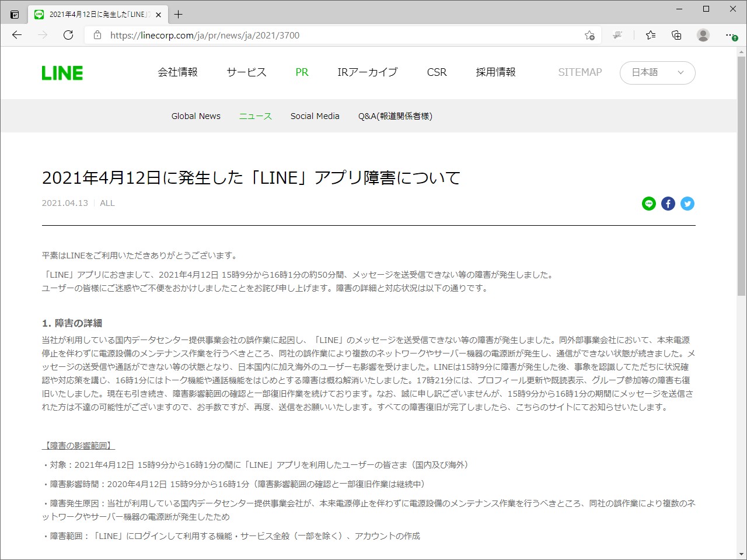Click inside the address bar
747x560 pixels.
coord(233,35)
